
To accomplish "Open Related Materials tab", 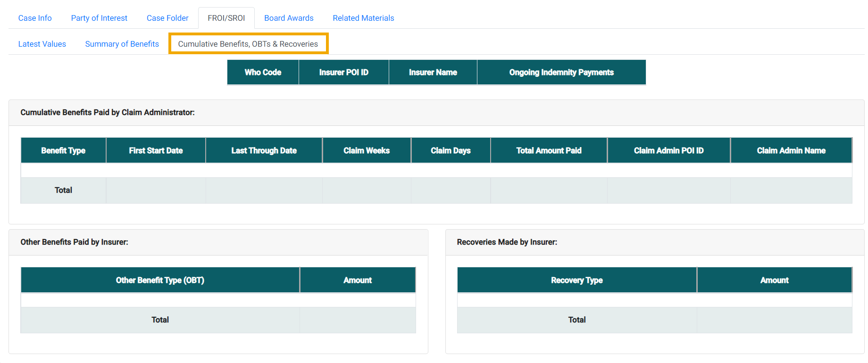I will tap(363, 18).
